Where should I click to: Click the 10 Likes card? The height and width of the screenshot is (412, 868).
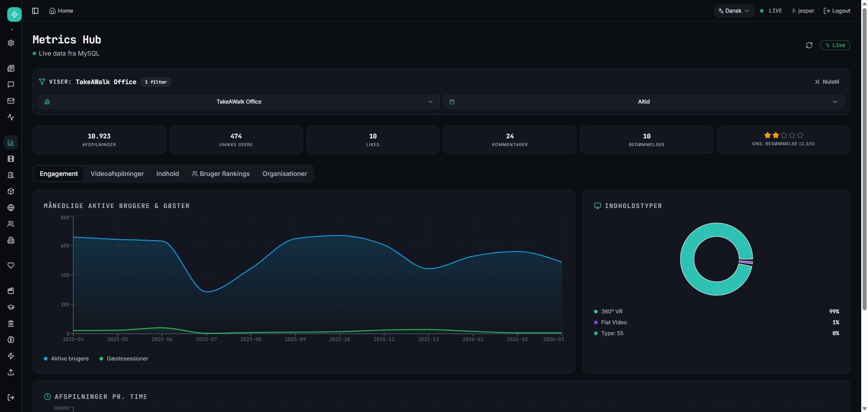click(x=373, y=140)
